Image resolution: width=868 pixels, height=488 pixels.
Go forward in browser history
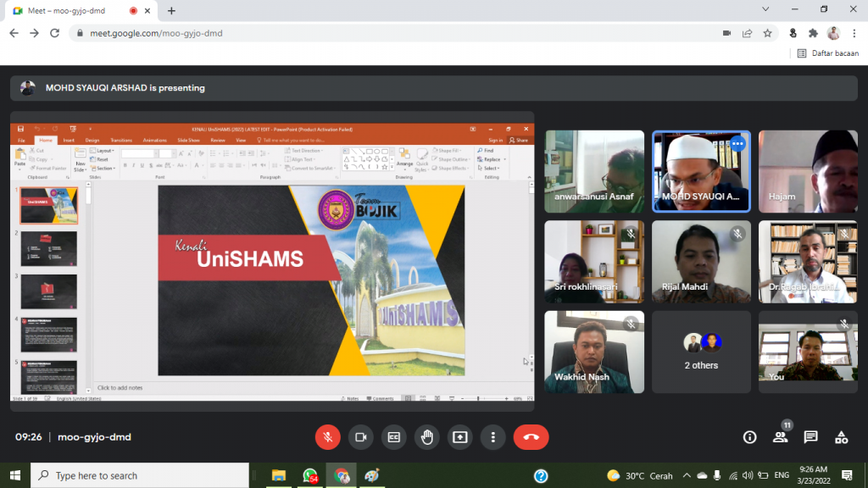click(34, 33)
